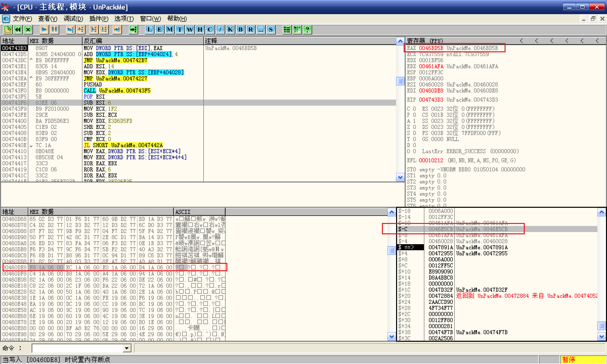Click the Close program X toolbar icon
Screen dimensions: 607x364
click(x=28, y=30)
